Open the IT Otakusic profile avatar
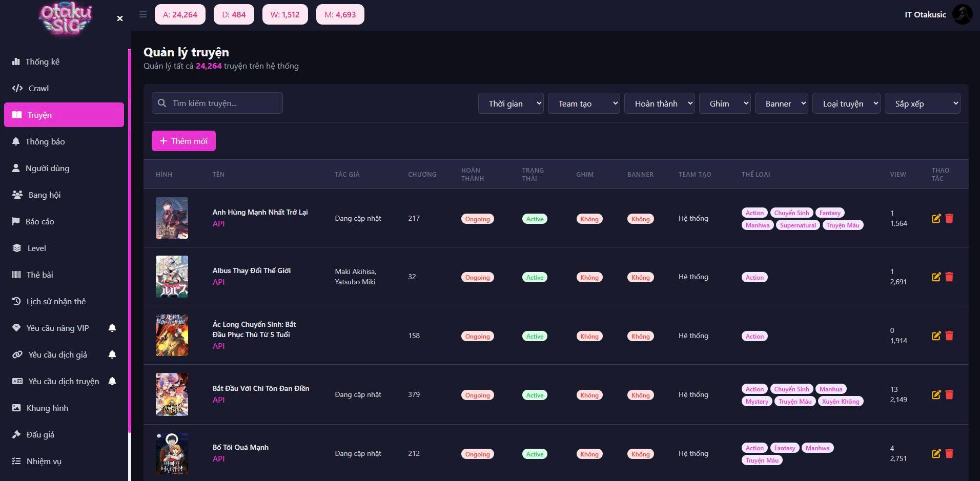This screenshot has height=481, width=980. (x=962, y=14)
